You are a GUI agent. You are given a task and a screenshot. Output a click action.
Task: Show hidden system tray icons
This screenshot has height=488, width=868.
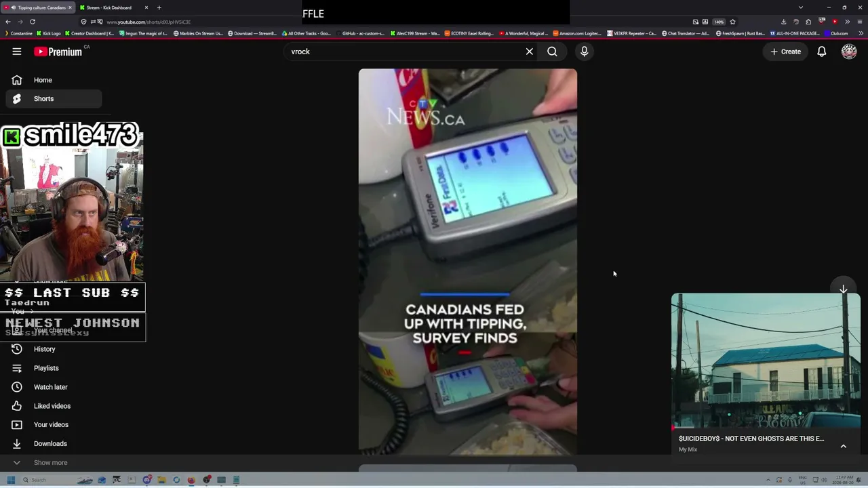coord(768,480)
